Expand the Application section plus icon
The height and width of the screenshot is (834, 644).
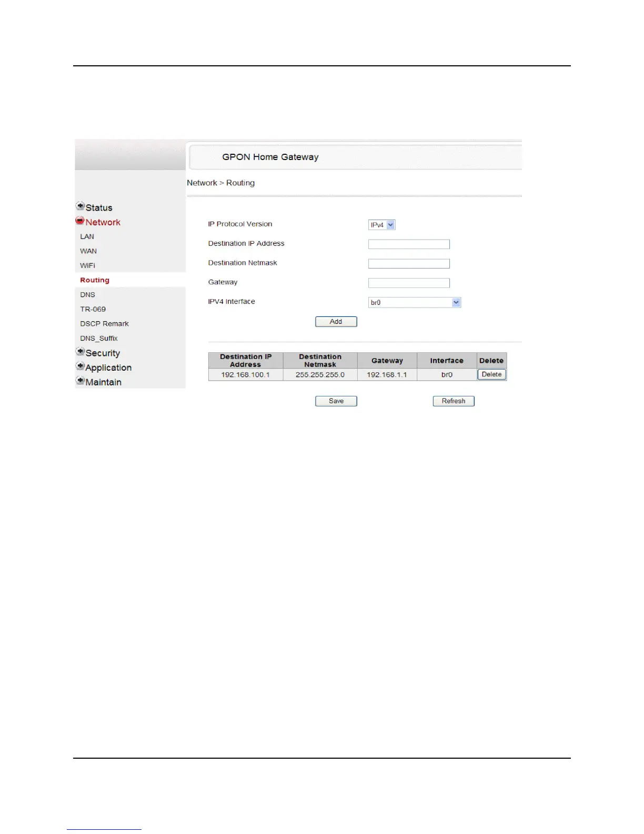tap(80, 366)
